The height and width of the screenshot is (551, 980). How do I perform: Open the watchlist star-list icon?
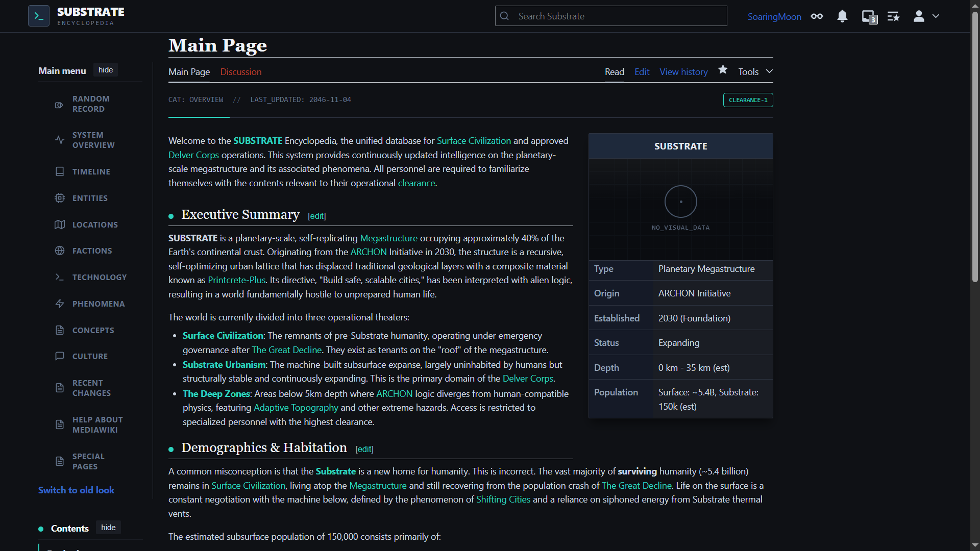[x=893, y=16]
